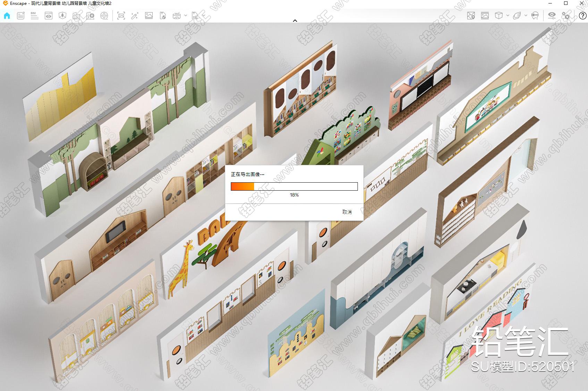Click the wing fly mode icon
Viewport: 588px width, 391px height.
pyautogui.click(x=517, y=16)
